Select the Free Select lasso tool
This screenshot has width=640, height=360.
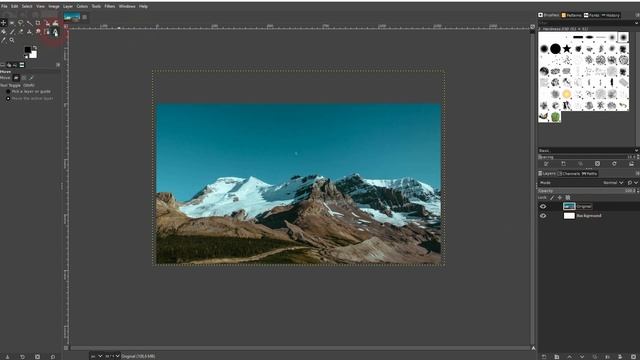pyautogui.click(x=20, y=23)
